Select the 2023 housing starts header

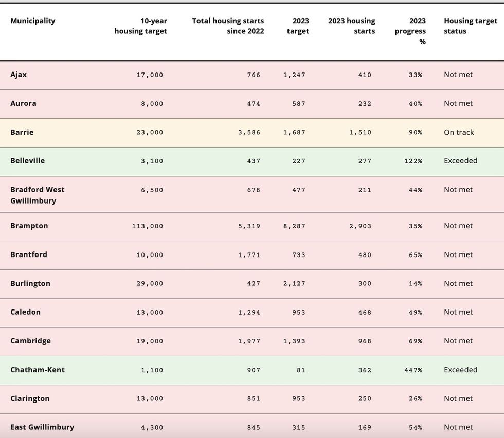click(x=352, y=26)
